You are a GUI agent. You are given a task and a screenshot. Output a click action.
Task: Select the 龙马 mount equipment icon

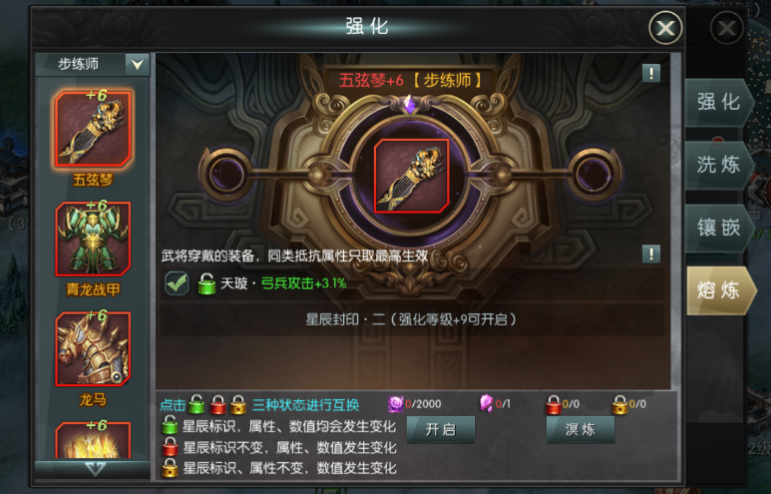(x=93, y=349)
